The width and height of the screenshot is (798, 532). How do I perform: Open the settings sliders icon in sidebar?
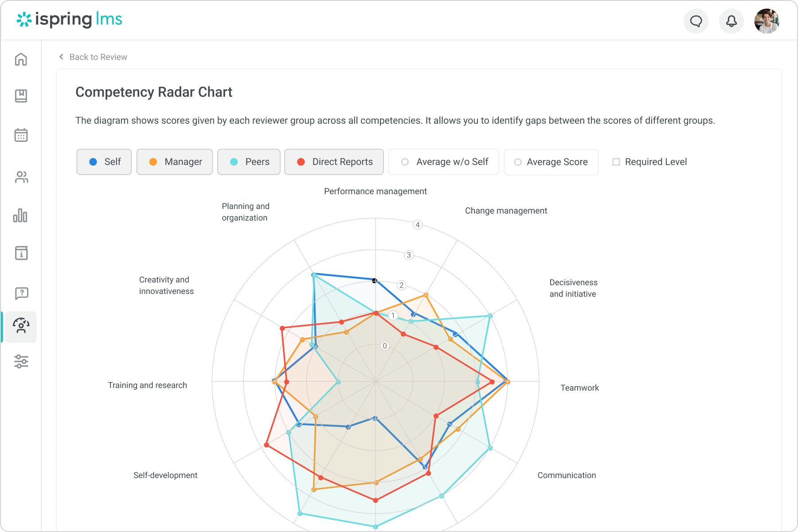21,361
